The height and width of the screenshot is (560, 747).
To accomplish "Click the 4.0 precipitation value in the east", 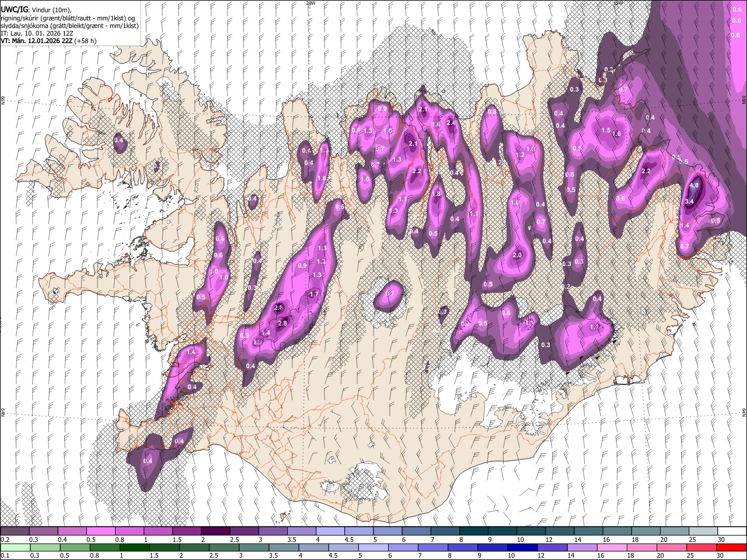I will coord(694,185).
